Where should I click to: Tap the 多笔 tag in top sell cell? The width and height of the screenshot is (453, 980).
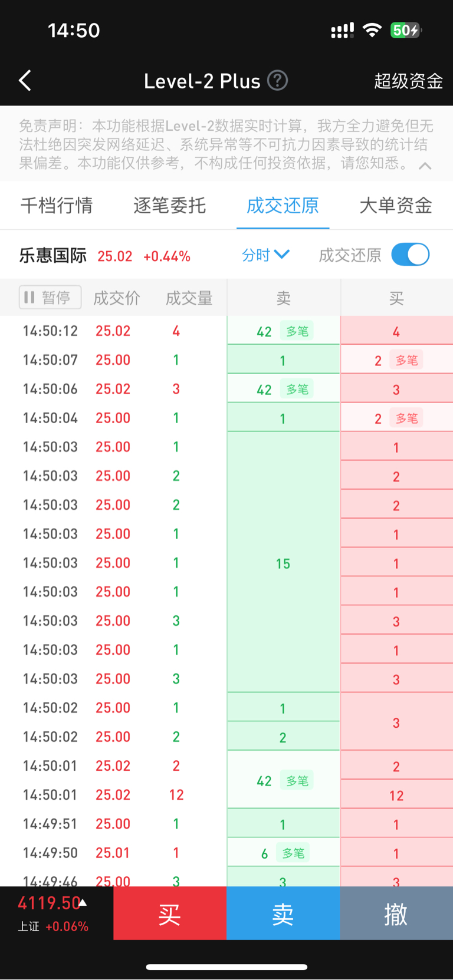297,331
